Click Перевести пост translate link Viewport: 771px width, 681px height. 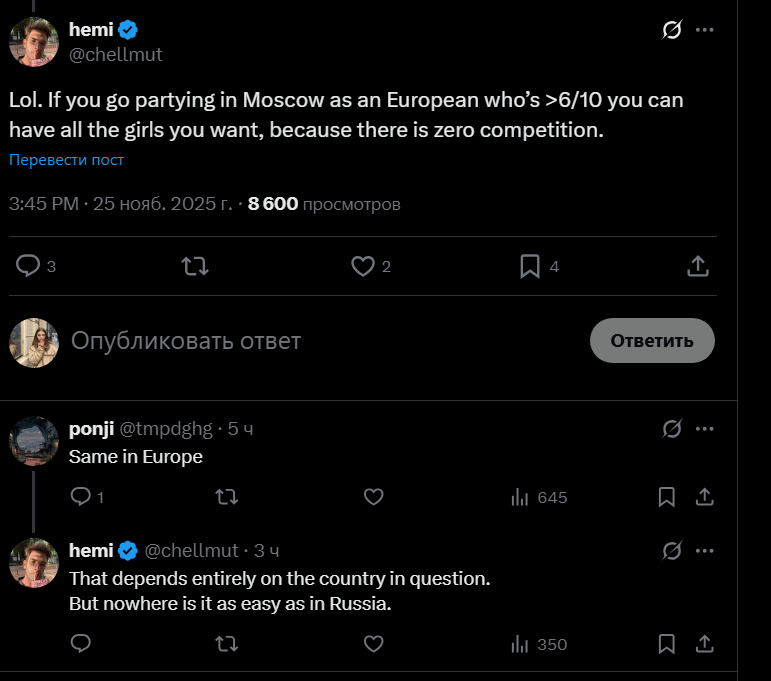pos(67,160)
